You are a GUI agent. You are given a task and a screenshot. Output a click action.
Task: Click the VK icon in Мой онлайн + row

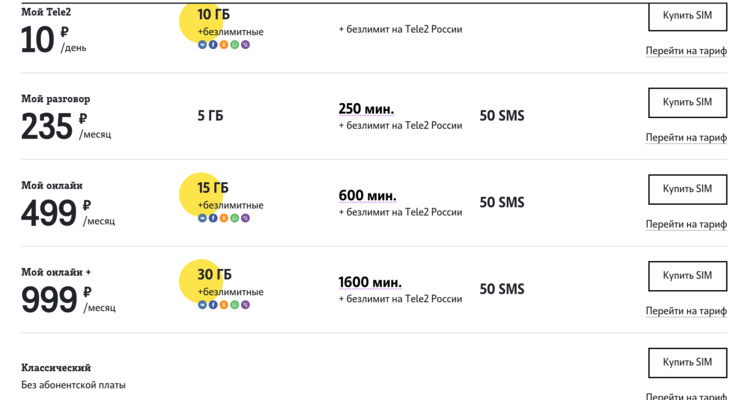click(x=202, y=305)
